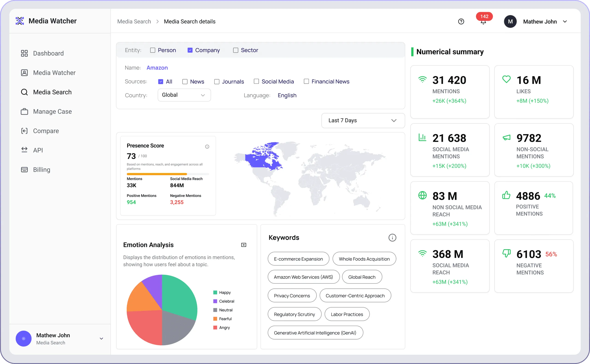Viewport: 590px width, 364px height.
Task: Click the Keywords info icon
Action: (x=392, y=238)
